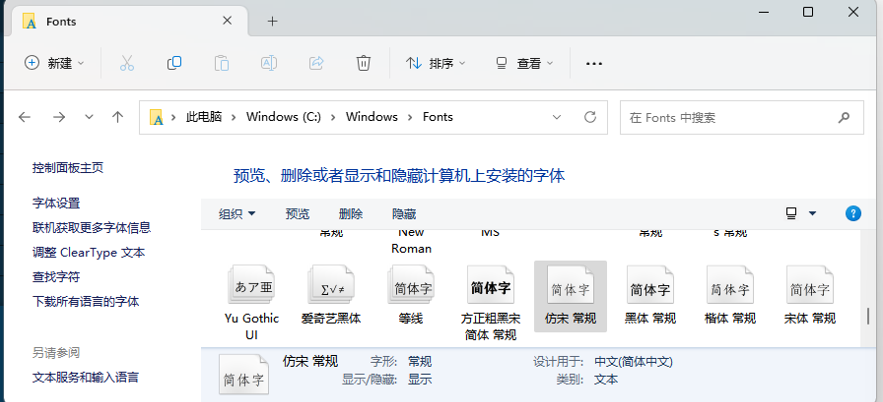Image resolution: width=883 pixels, height=402 pixels.
Task: Click the 删除 delete button
Action: click(351, 214)
